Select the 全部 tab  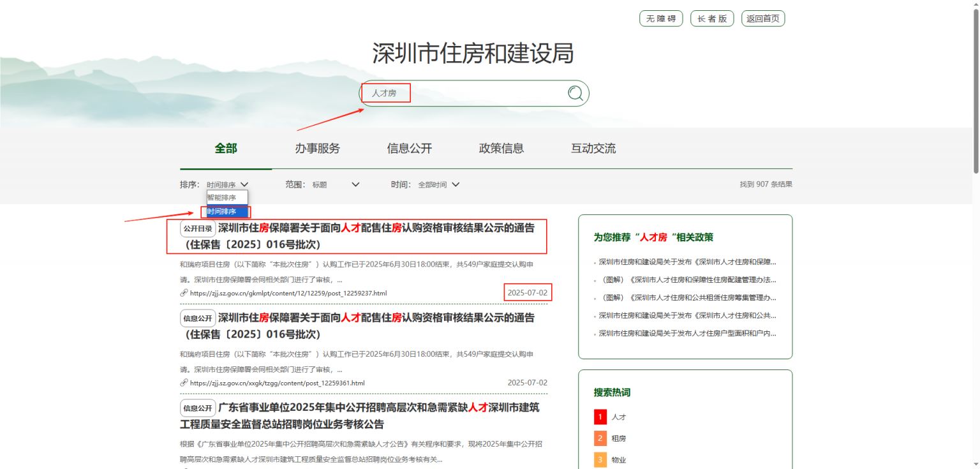226,148
